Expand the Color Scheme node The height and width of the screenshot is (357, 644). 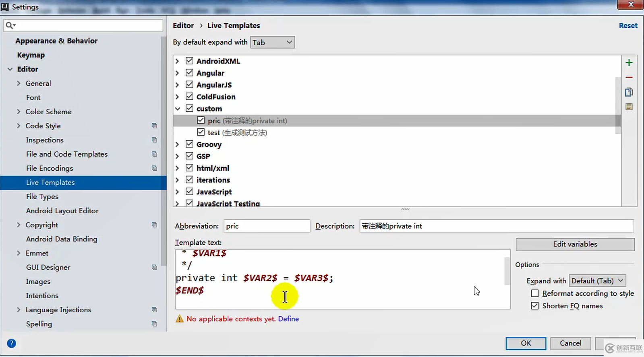click(19, 111)
